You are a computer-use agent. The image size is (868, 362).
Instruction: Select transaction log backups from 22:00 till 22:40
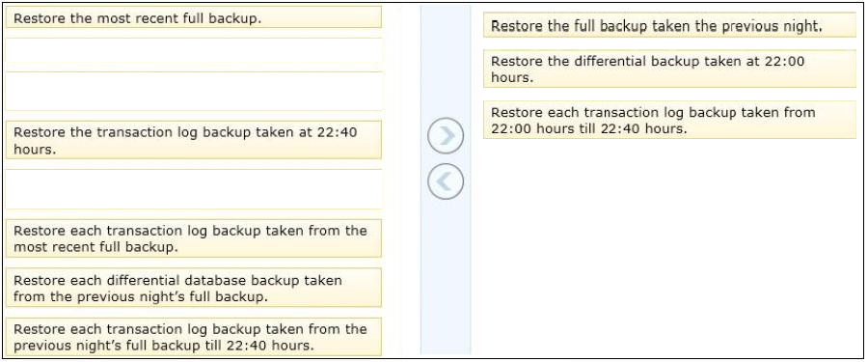(670, 121)
